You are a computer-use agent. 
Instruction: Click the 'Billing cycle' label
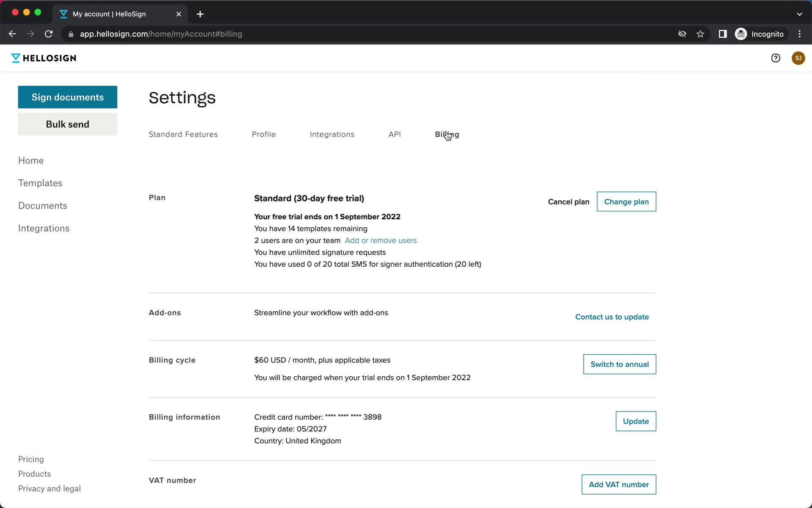pos(172,360)
